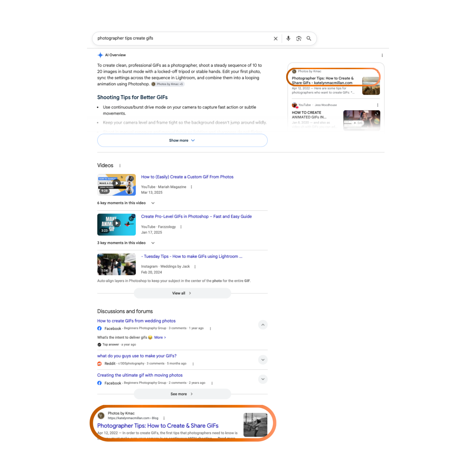Start voice search with microphone icon
Screen dimensions: 476x476
[288, 38]
